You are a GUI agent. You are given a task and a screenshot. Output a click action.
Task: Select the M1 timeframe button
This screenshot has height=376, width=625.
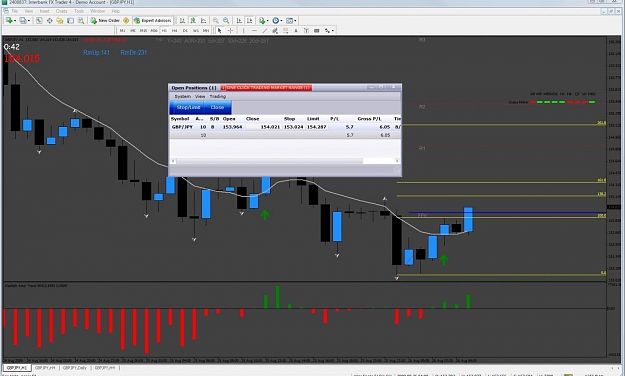pos(122,30)
